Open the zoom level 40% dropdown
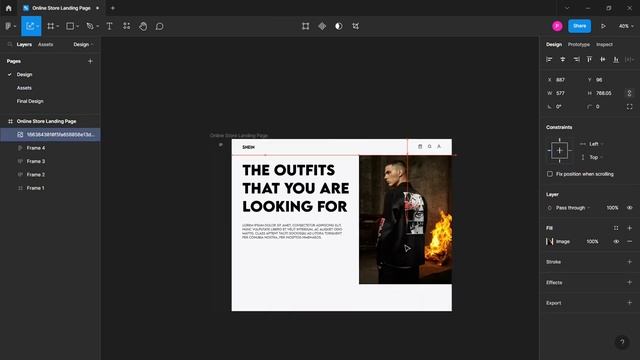The image size is (640, 360). 626,26
